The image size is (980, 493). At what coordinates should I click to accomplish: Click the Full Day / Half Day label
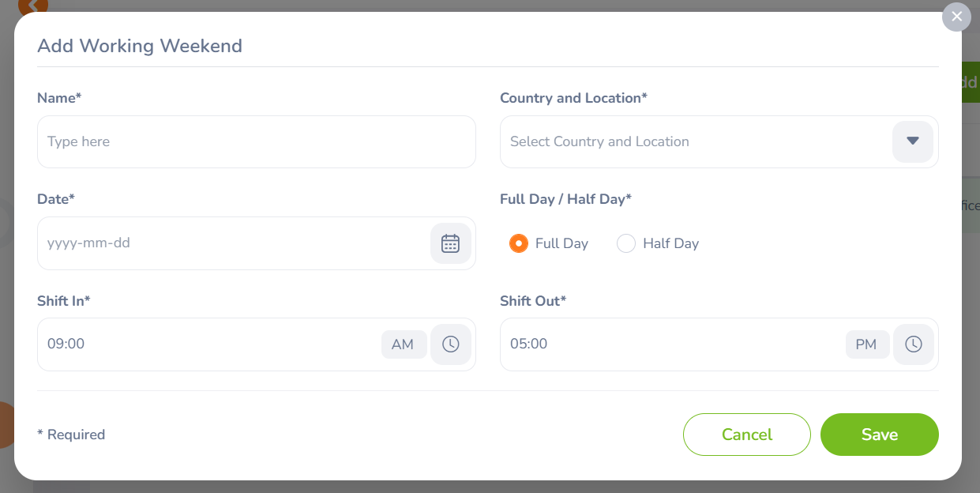click(x=565, y=199)
